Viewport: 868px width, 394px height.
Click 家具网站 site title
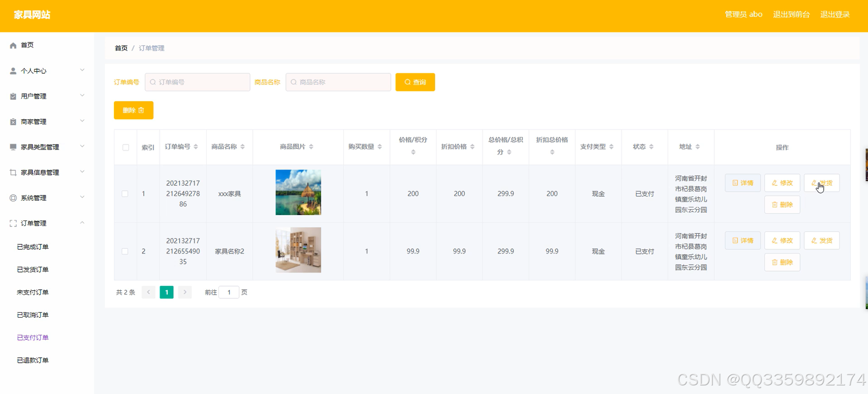pos(32,15)
